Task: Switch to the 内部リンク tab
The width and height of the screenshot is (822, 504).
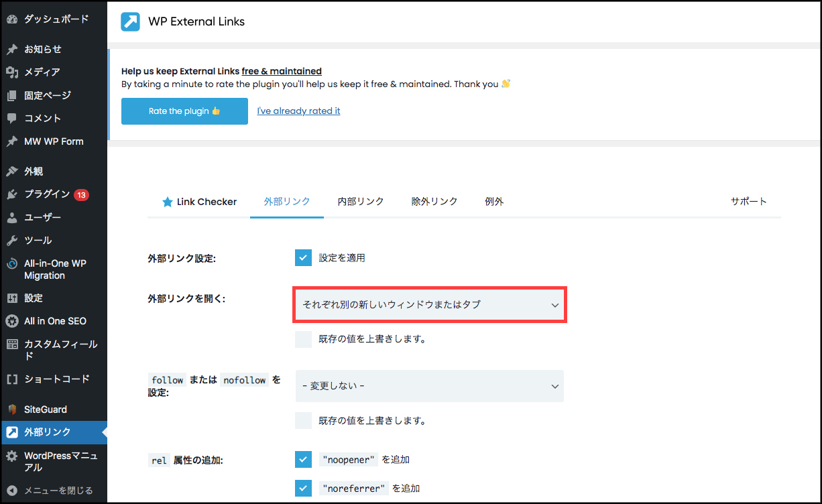Action: [361, 202]
